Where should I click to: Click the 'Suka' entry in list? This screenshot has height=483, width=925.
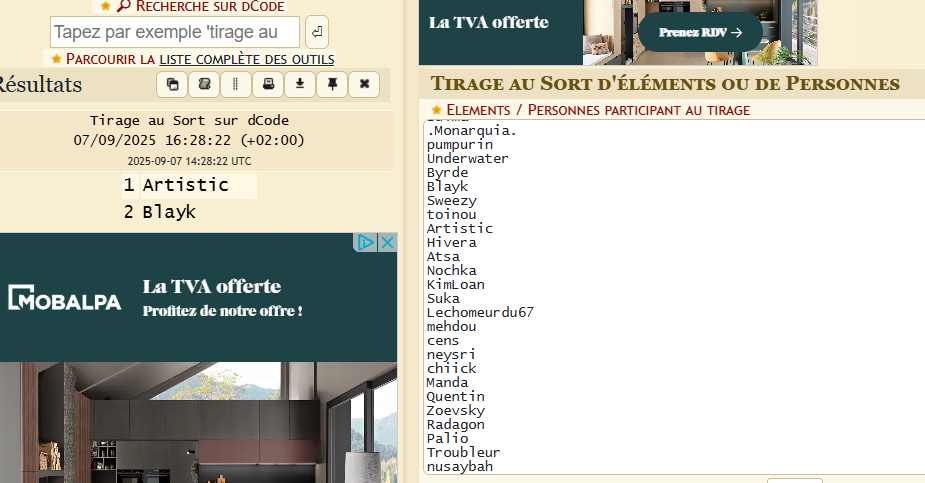(443, 299)
